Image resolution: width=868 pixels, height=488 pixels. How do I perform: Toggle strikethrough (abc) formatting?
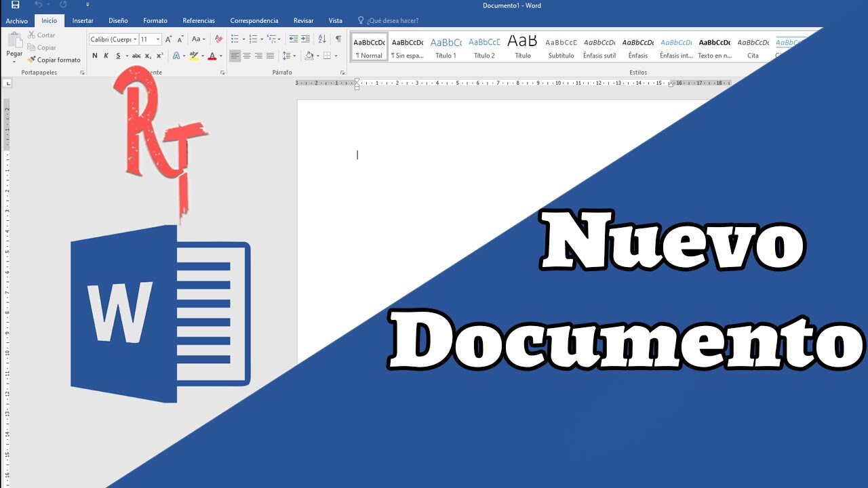coord(136,56)
